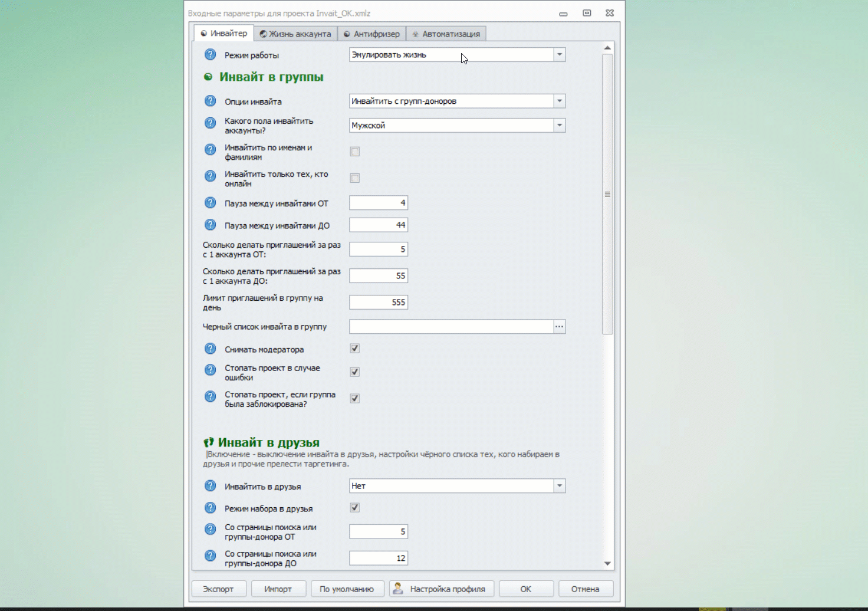Open the Инвайтить в друзья dropdown set to Нет
The height and width of the screenshot is (611, 868).
[x=560, y=486]
